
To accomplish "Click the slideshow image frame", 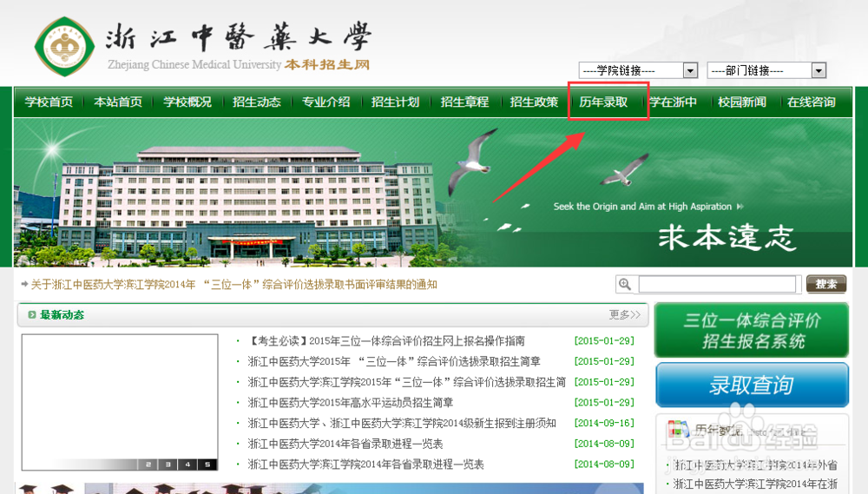I will (120, 402).
